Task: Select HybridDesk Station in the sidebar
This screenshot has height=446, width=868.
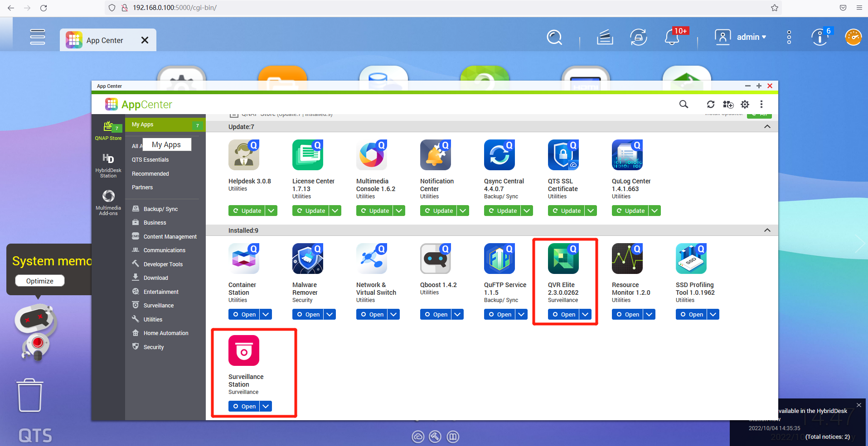Action: click(x=108, y=165)
